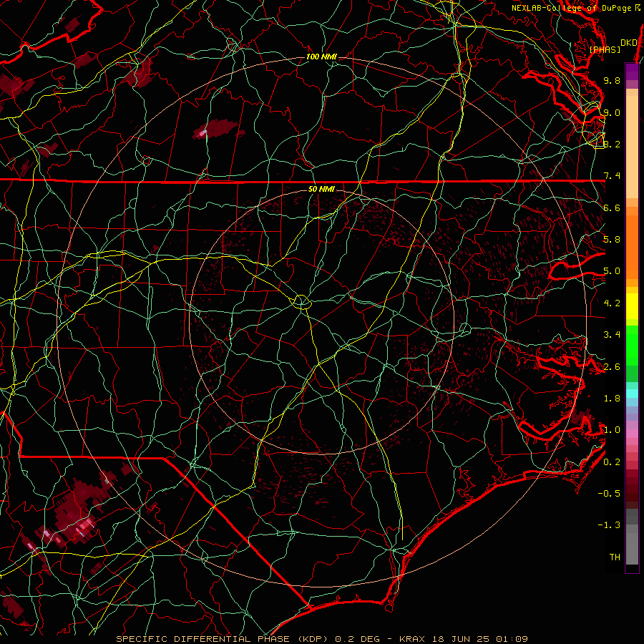Click the 2.6 legend value

(612, 366)
